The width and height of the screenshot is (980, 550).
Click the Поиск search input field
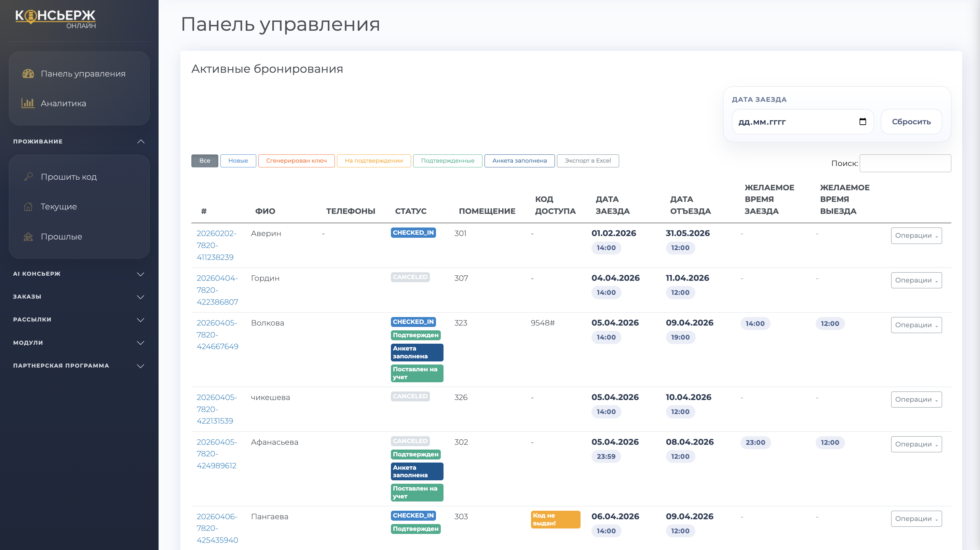point(905,163)
